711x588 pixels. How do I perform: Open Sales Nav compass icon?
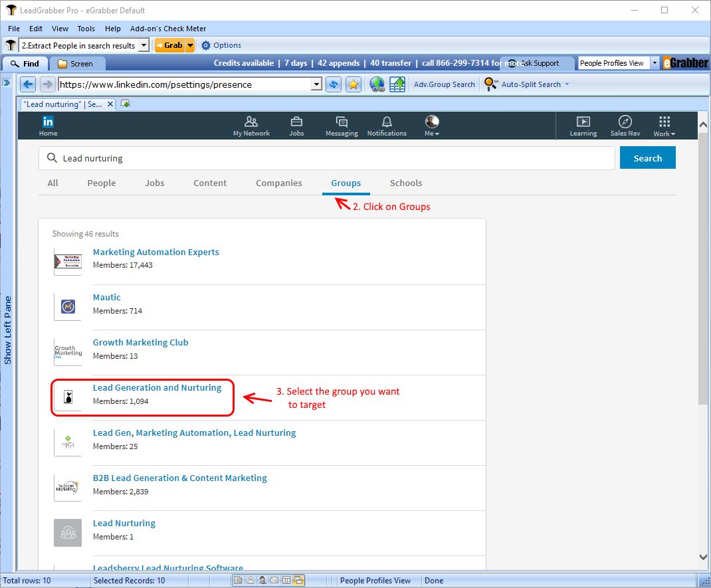click(625, 126)
